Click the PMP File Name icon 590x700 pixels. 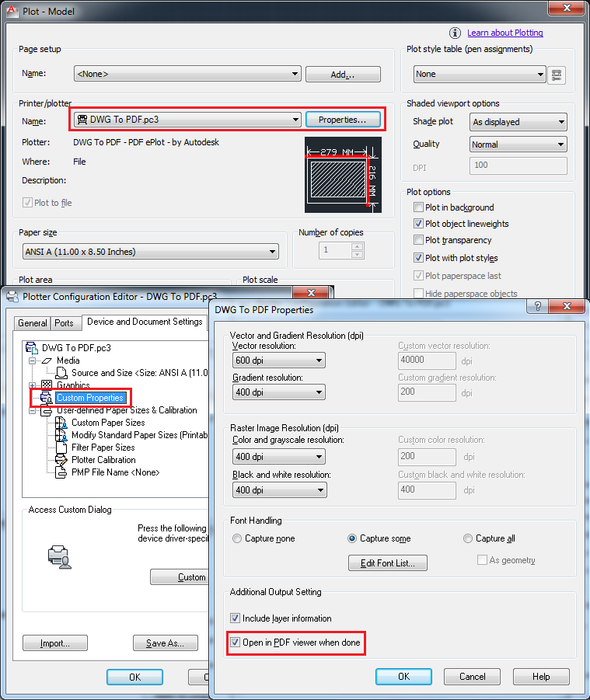[61, 472]
